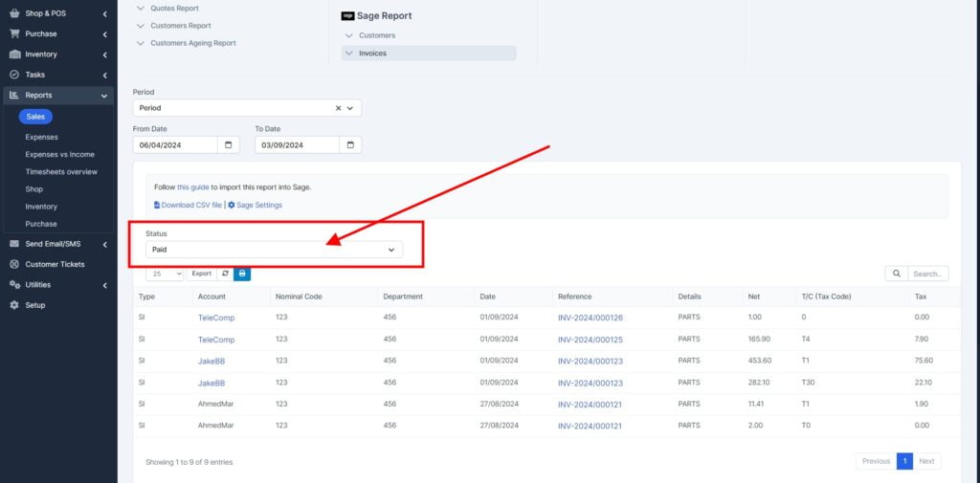Open the Sage Settings link
This screenshot has height=483, width=980.
[255, 205]
